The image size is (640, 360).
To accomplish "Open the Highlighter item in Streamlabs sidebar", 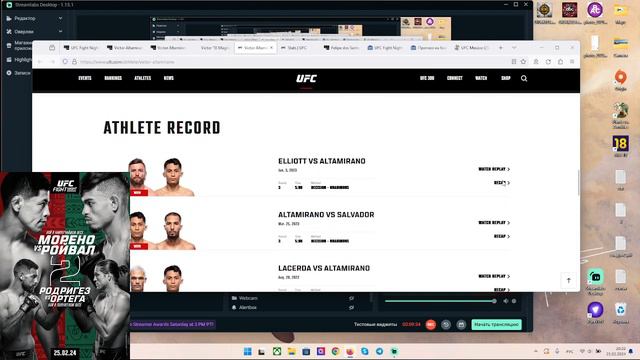I will (x=18, y=60).
